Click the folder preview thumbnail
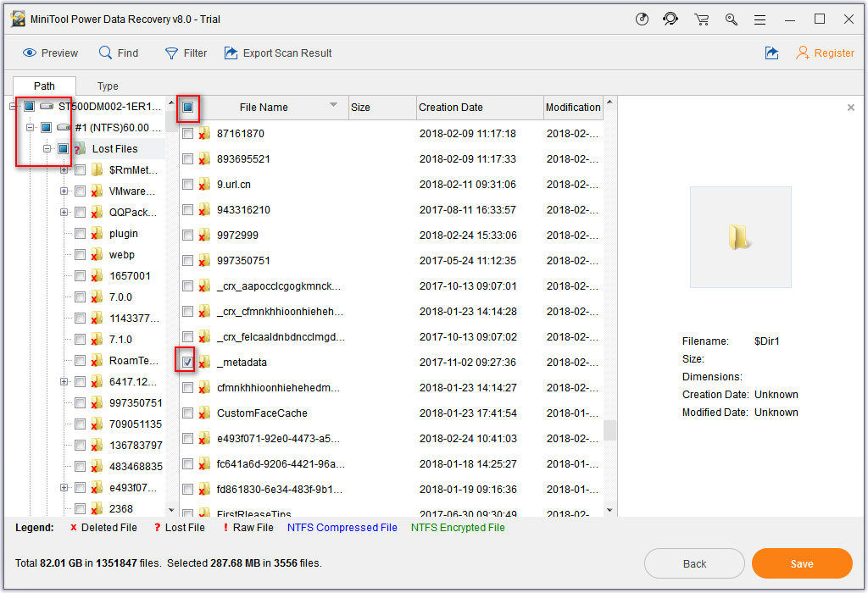The width and height of the screenshot is (868, 593). point(740,237)
